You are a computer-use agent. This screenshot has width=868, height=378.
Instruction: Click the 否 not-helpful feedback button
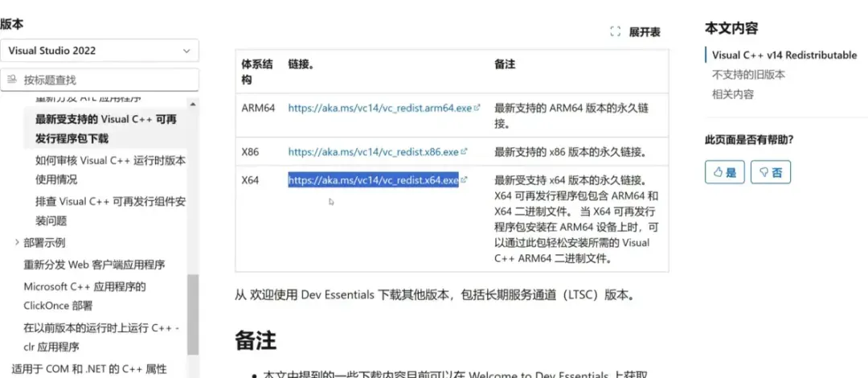tap(771, 172)
